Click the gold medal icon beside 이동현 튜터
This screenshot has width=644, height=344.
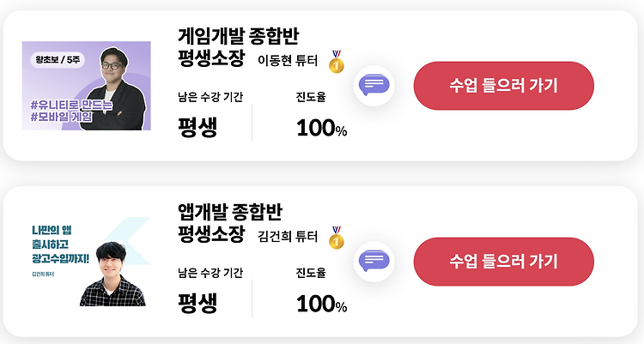[x=337, y=62]
